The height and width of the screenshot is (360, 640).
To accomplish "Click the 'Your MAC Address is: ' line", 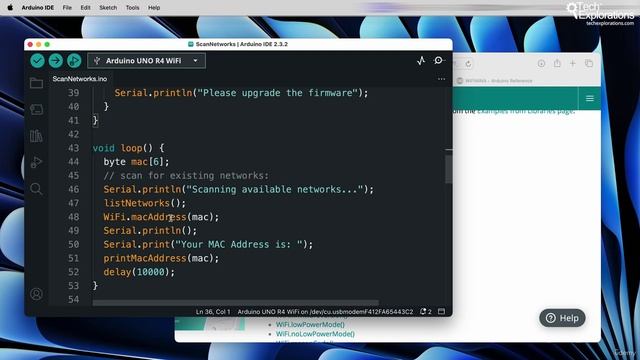I will [208, 244].
